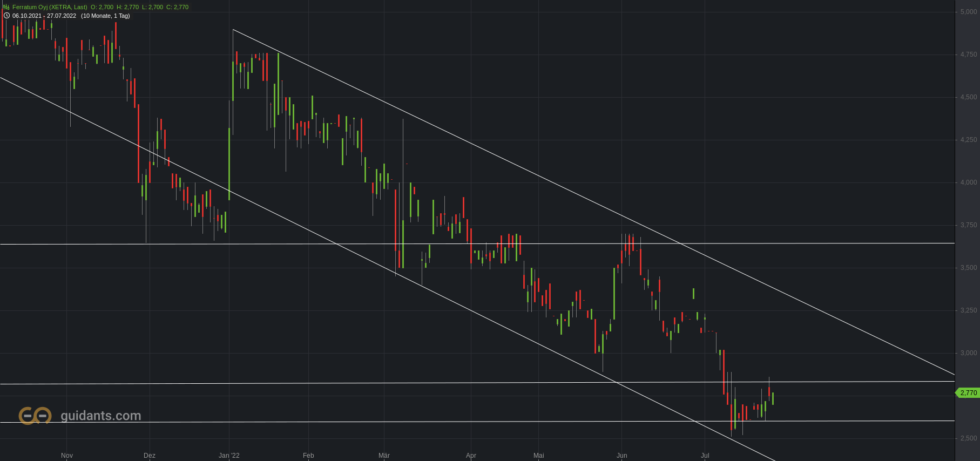The width and height of the screenshot is (980, 461).
Task: Click the date range 06.10.2021 - 27.07.2022
Action: point(44,16)
